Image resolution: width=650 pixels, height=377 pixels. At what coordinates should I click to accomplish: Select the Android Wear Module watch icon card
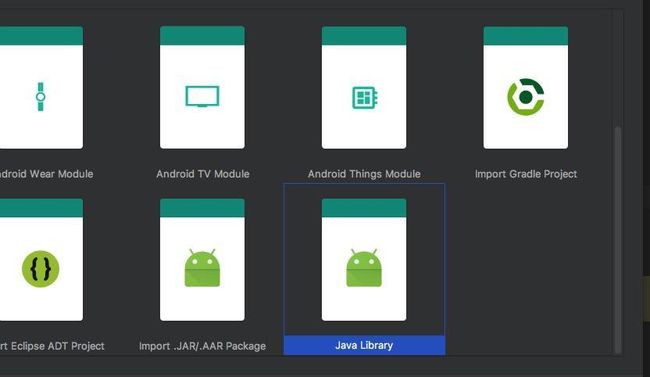[x=41, y=88]
